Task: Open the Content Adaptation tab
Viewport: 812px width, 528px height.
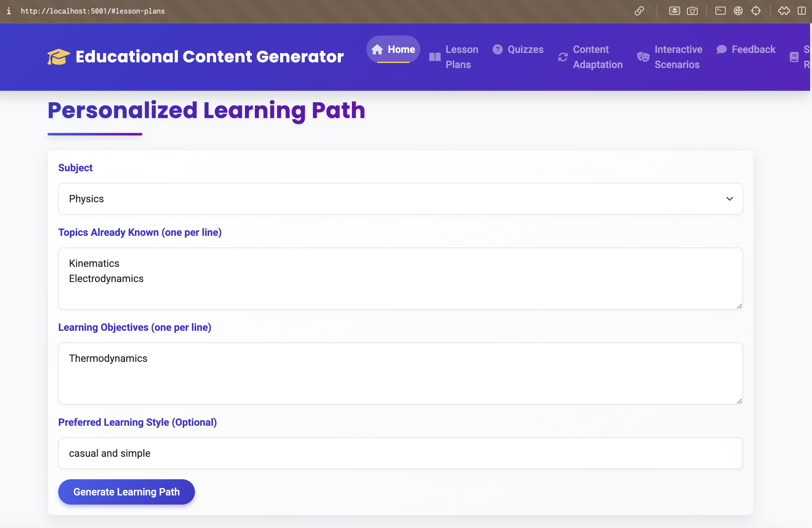Action: click(590, 57)
